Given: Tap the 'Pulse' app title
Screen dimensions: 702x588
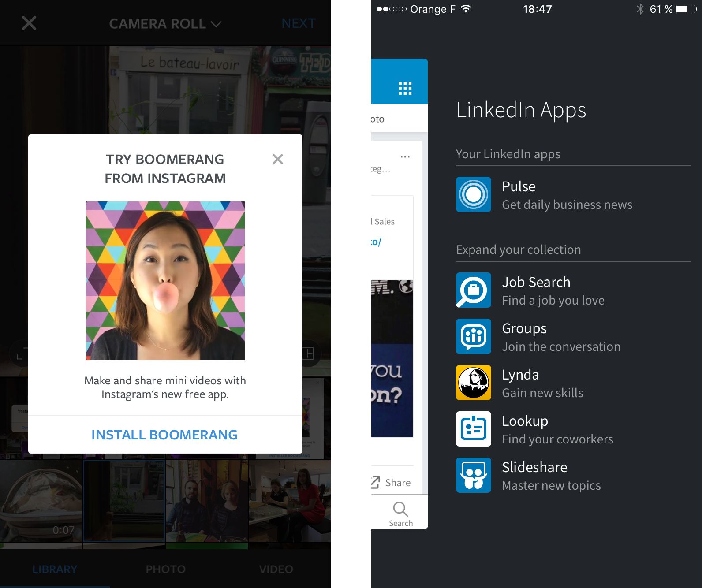Looking at the screenshot, I should pos(519,186).
